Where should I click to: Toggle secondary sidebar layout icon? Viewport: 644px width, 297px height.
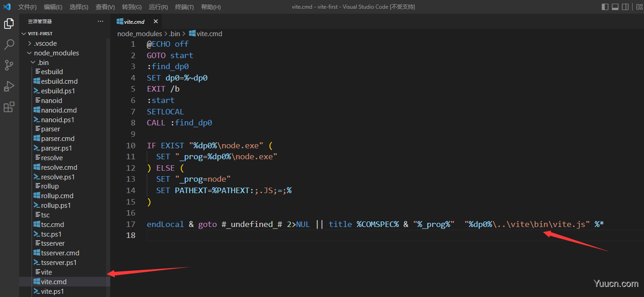click(625, 7)
